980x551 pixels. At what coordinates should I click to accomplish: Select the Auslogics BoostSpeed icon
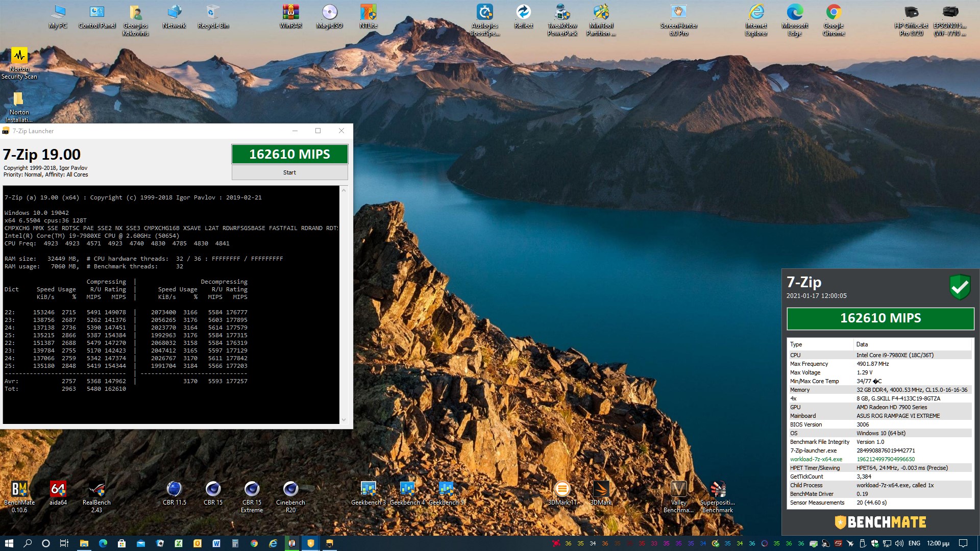pyautogui.click(x=484, y=20)
